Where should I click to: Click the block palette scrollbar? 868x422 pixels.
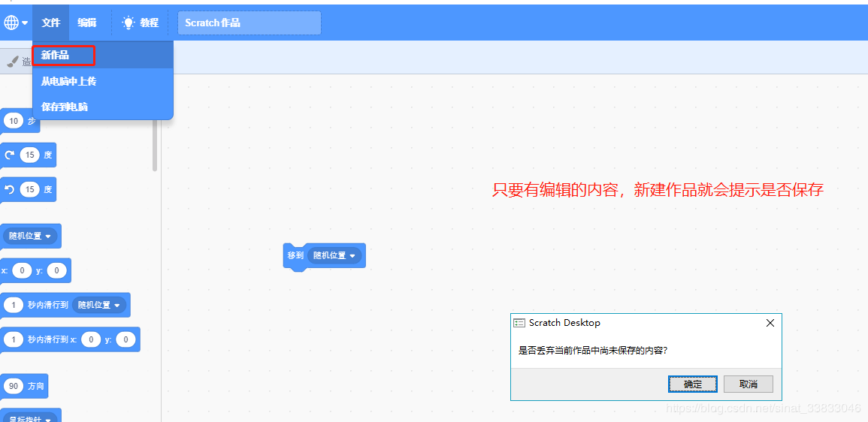point(155,144)
